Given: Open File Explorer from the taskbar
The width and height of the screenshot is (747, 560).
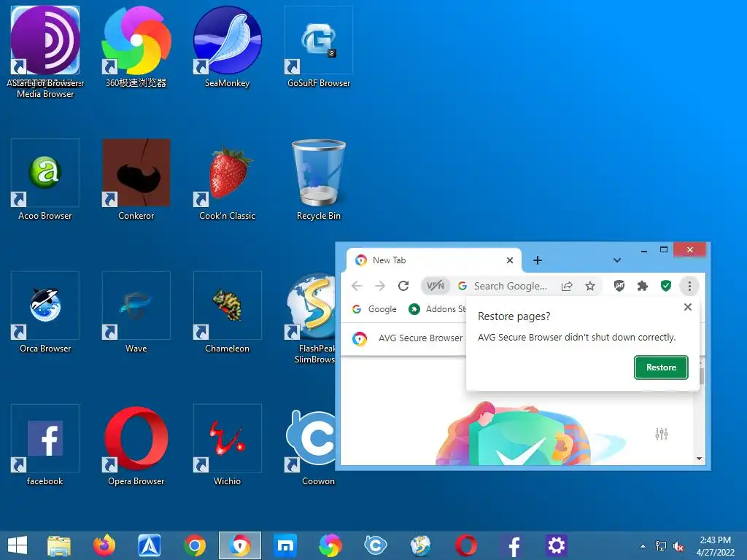Looking at the screenshot, I should pyautogui.click(x=59, y=545).
